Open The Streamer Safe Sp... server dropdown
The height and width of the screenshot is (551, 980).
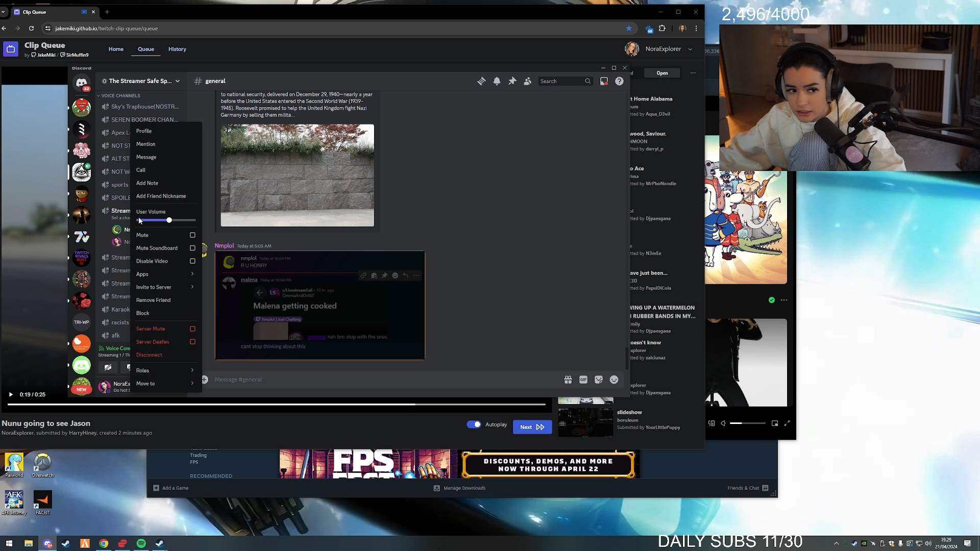(141, 81)
